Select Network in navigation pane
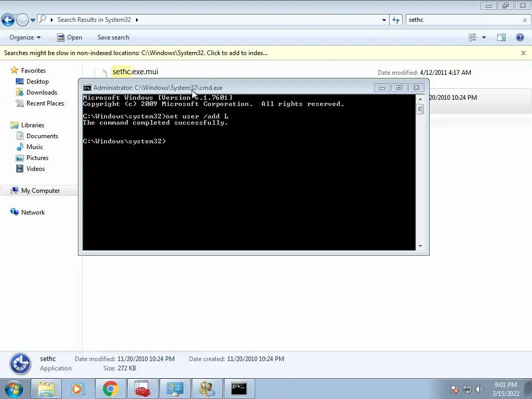532x399 pixels. click(x=33, y=212)
